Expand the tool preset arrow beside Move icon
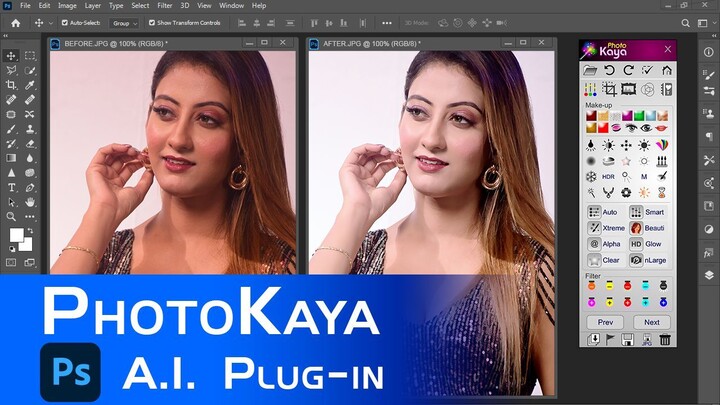The width and height of the screenshot is (720, 405). point(51,23)
